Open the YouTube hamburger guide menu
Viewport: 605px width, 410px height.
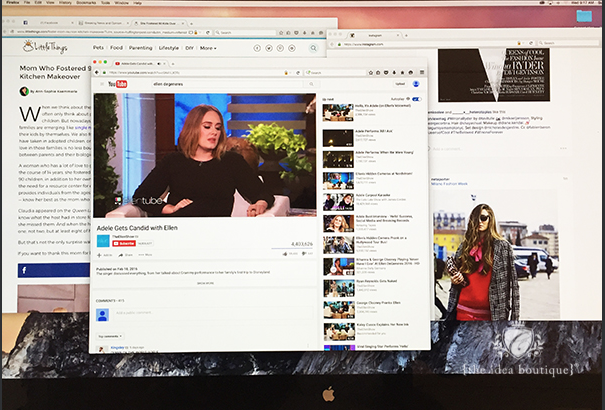pos(102,84)
